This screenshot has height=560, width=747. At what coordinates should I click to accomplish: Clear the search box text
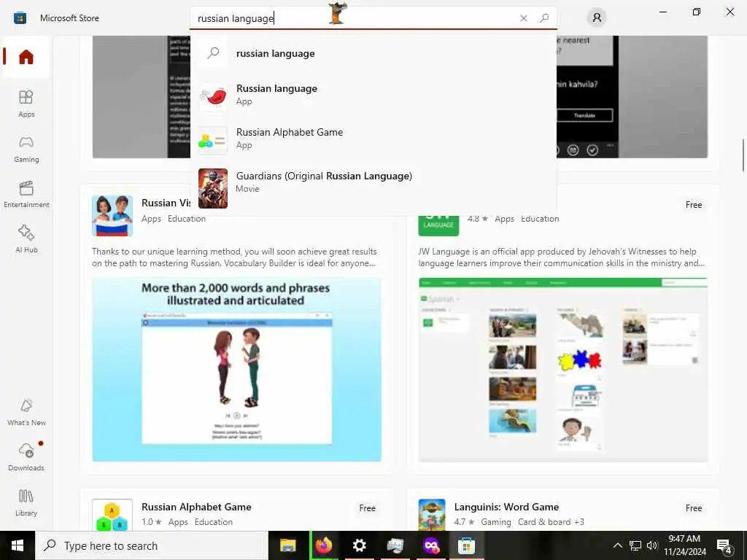524,18
